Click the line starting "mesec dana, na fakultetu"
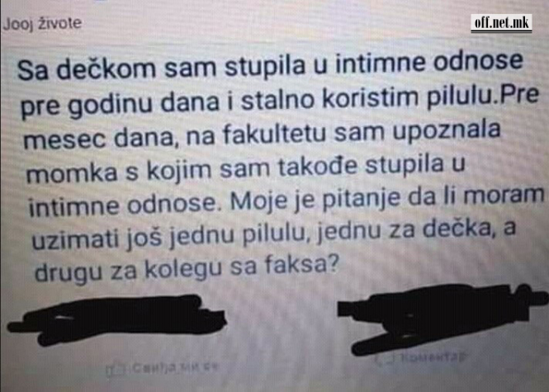The height and width of the screenshot is (392, 549). (262, 134)
